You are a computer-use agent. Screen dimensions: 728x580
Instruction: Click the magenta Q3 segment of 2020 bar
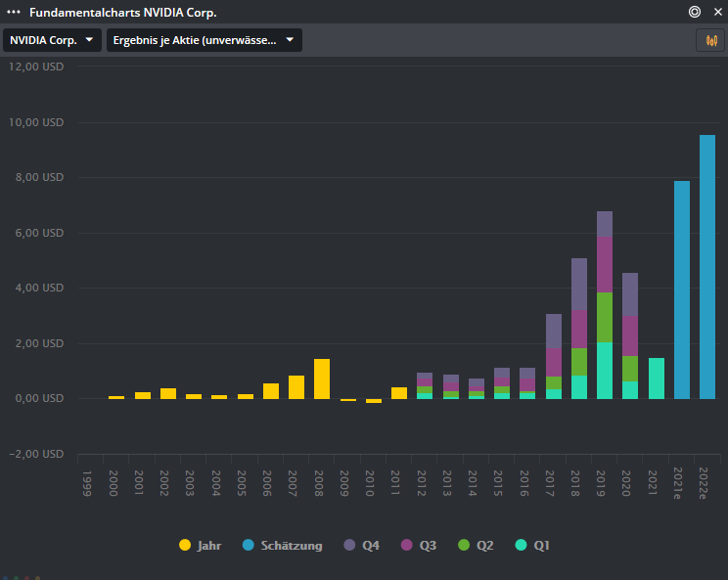(x=630, y=335)
